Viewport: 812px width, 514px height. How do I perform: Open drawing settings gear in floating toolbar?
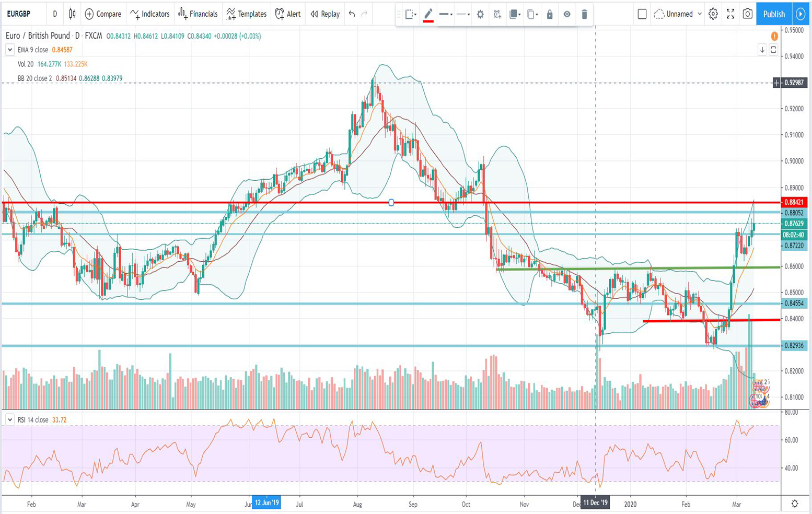[x=480, y=15]
